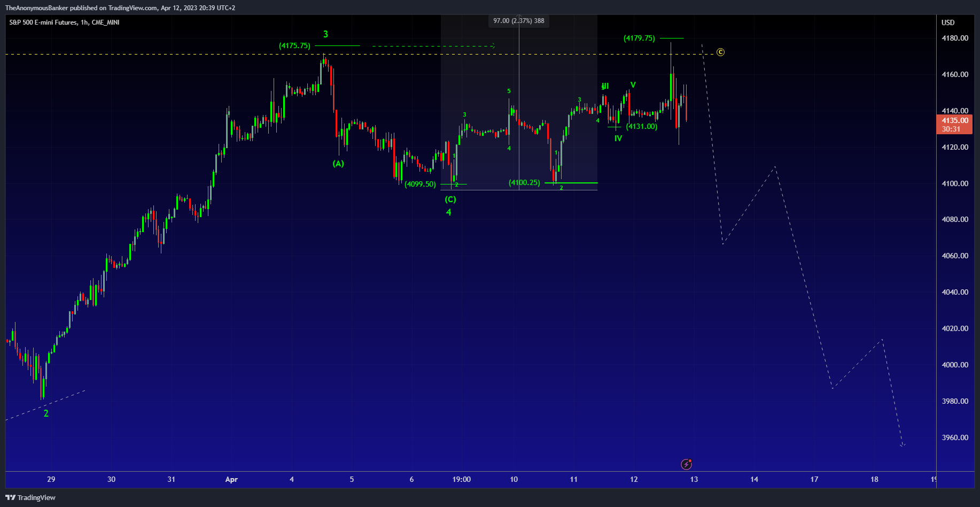Viewport: 980px width, 507px height.
Task: Click the USD currency label
Action: (x=948, y=22)
